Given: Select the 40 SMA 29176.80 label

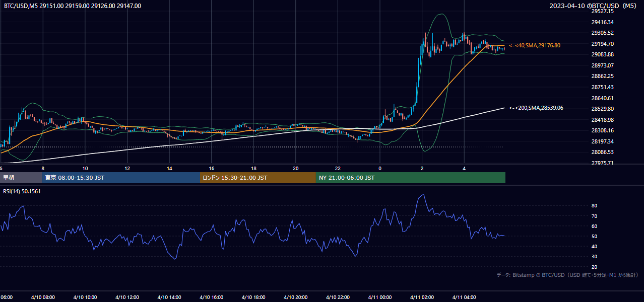Looking at the screenshot, I should coord(535,45).
